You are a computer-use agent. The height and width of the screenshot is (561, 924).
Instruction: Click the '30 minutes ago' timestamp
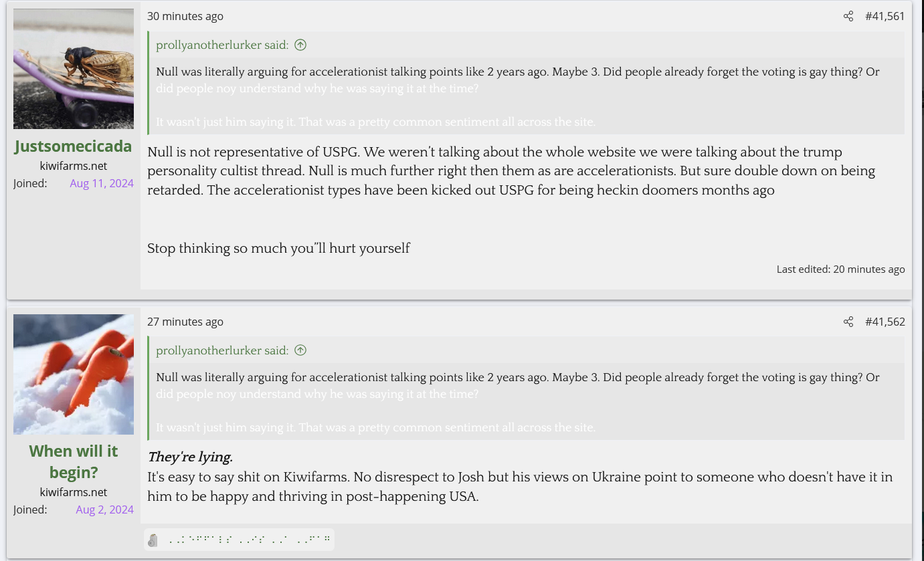click(185, 16)
